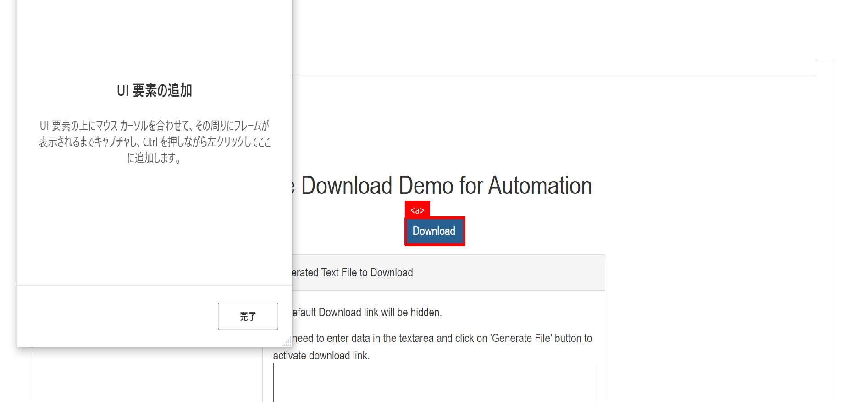
Task: Click the instruction line starting 'UI 要素の上に'
Action: coord(155,126)
